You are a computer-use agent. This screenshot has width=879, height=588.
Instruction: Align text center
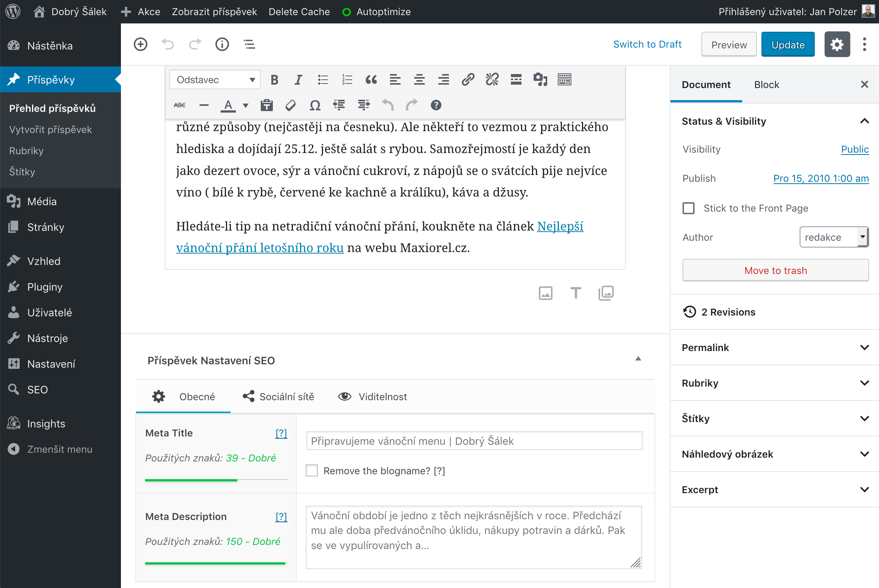(419, 80)
